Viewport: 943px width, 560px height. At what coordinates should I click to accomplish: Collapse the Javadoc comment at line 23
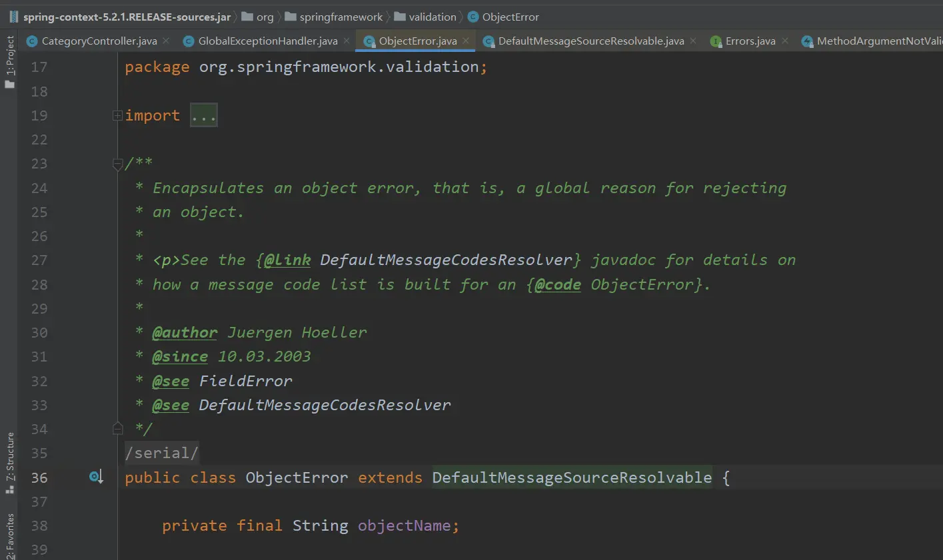click(x=117, y=164)
